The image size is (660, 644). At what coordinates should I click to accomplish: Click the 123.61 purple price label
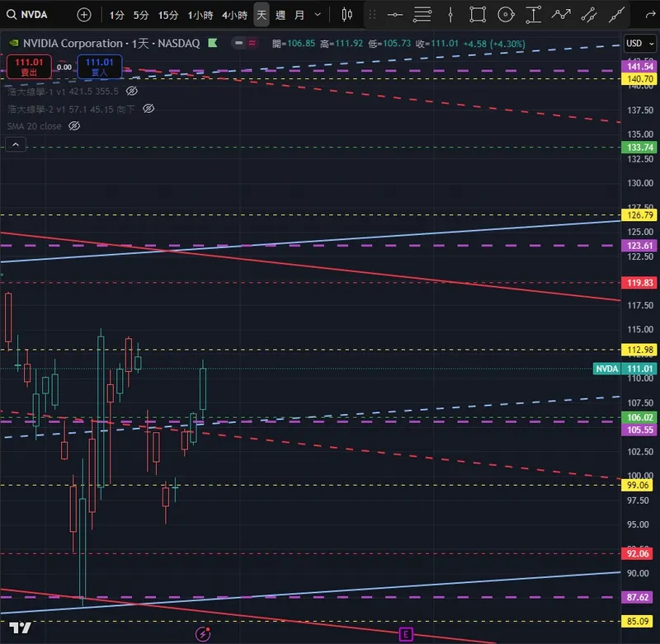(639, 246)
